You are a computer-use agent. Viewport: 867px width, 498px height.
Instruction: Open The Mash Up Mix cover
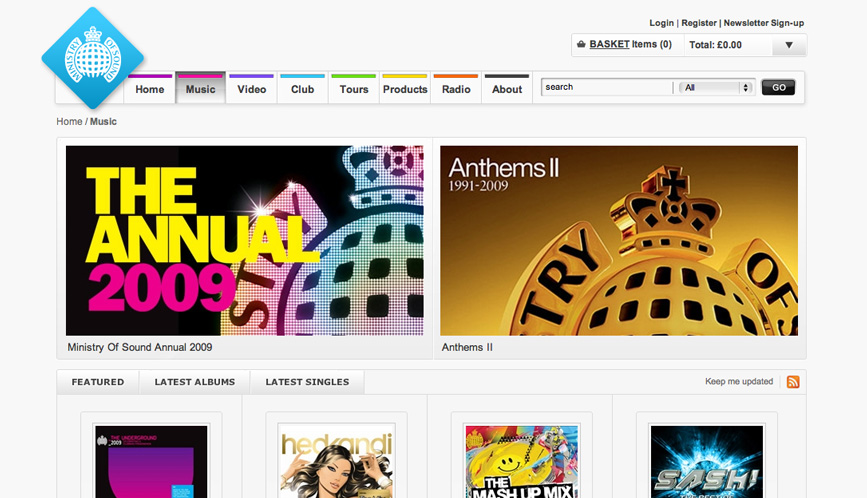[521, 462]
